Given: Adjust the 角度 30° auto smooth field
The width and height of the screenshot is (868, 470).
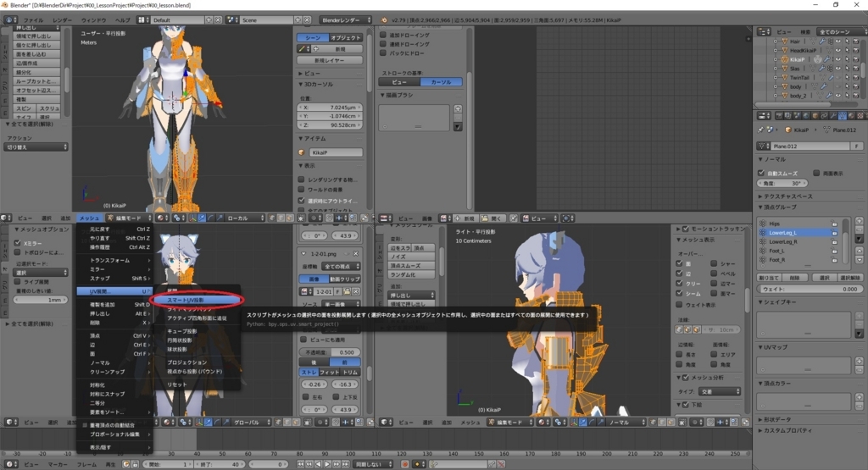Looking at the screenshot, I should pyautogui.click(x=782, y=183).
